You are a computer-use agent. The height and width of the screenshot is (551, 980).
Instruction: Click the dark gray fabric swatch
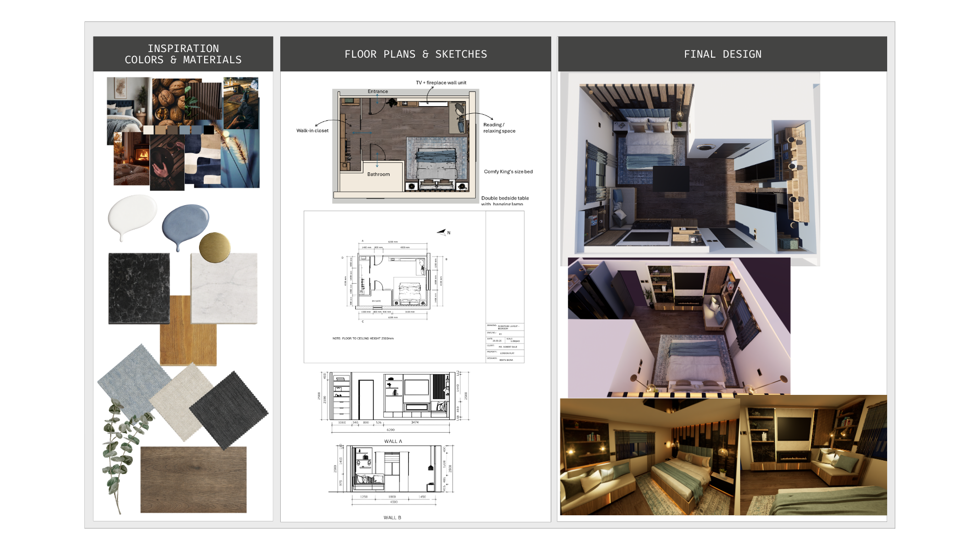pos(229,410)
